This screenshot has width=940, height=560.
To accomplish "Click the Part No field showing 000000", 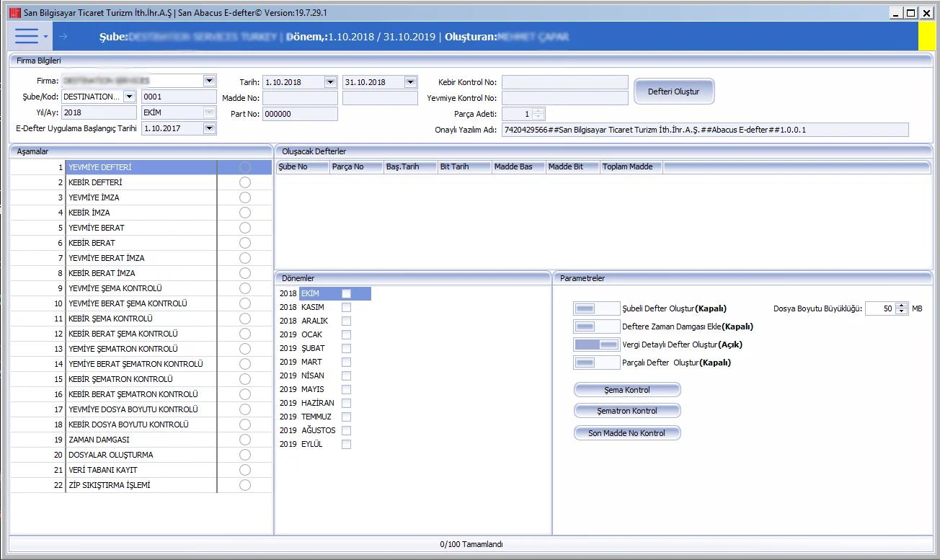I will click(x=300, y=114).
